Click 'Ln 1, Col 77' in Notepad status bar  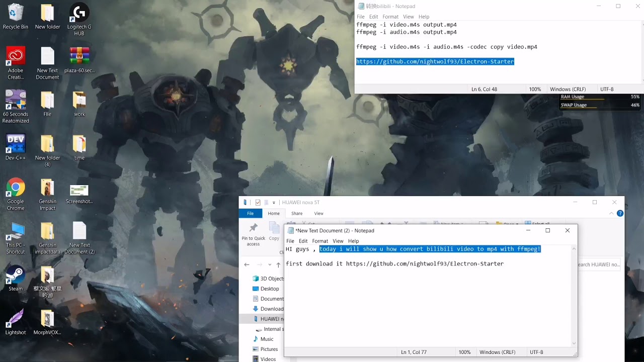(x=414, y=352)
